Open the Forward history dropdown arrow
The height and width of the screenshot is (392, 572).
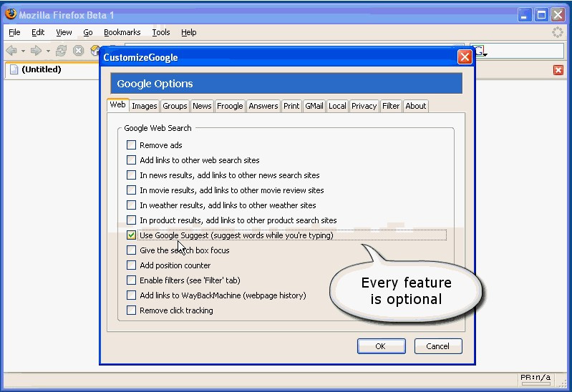(48, 51)
